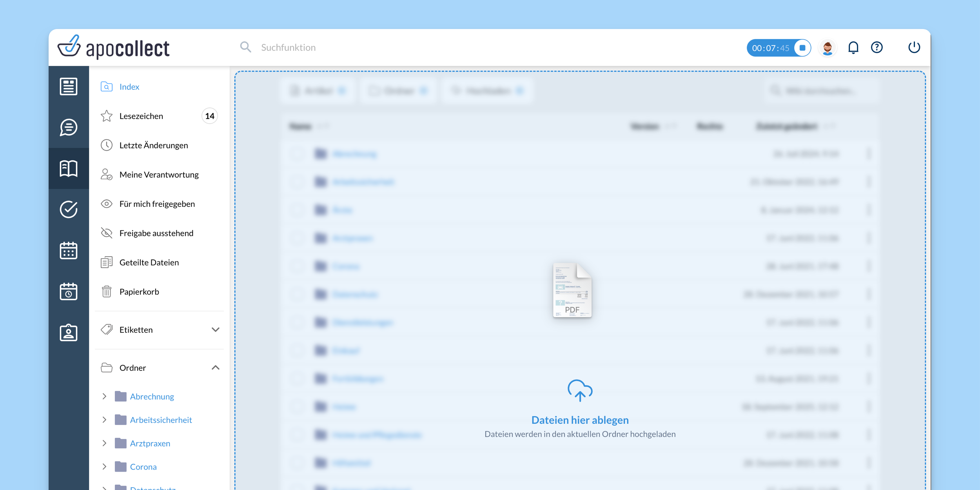Open the calendar grid sidebar icon
The image size is (980, 490).
pos(69,250)
